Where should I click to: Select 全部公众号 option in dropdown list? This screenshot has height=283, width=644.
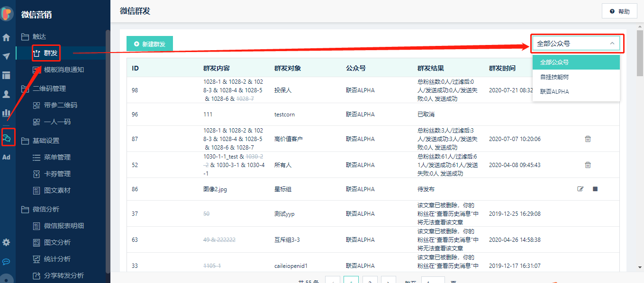[x=576, y=62]
